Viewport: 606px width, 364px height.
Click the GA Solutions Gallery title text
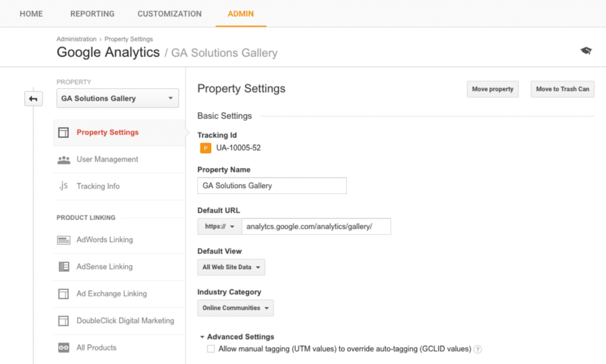tap(224, 53)
